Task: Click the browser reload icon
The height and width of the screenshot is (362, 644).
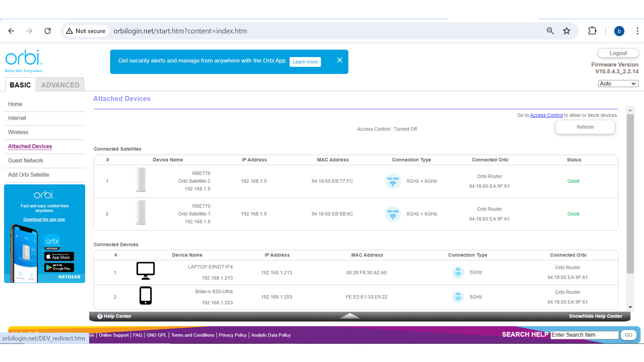Action: [48, 31]
